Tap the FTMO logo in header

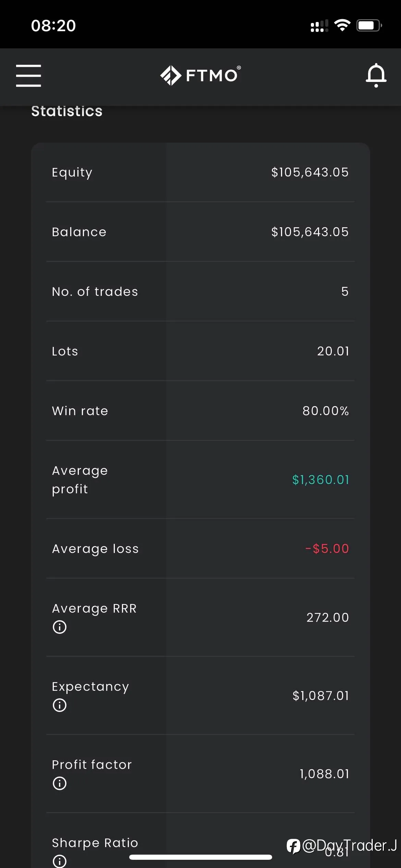200,75
